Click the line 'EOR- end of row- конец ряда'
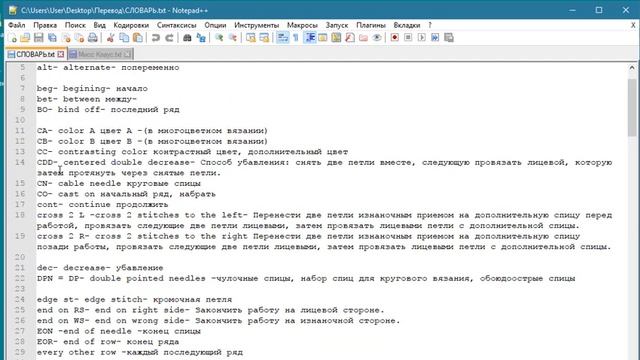 pos(108,342)
